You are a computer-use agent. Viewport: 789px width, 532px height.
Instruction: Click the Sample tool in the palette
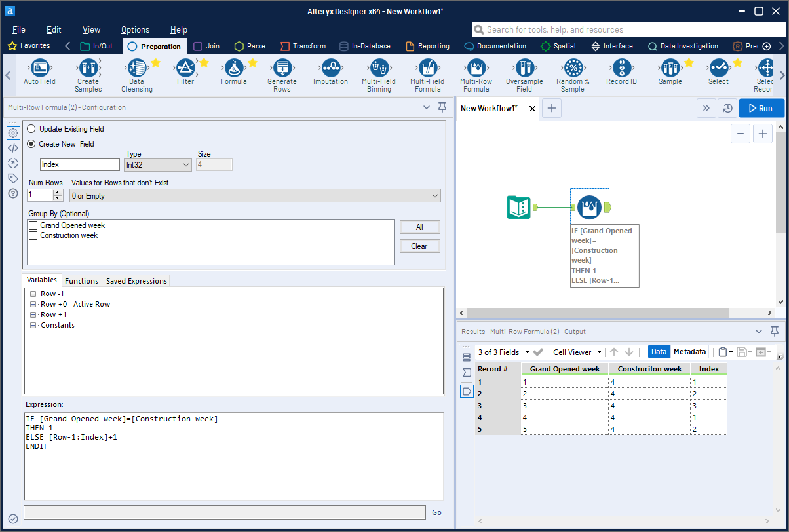point(670,70)
